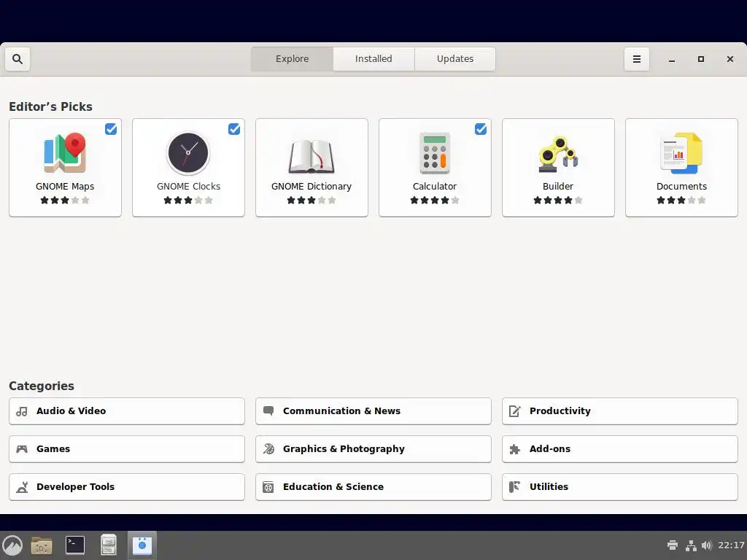Open the file cabinet icon in taskbar

pos(109,545)
